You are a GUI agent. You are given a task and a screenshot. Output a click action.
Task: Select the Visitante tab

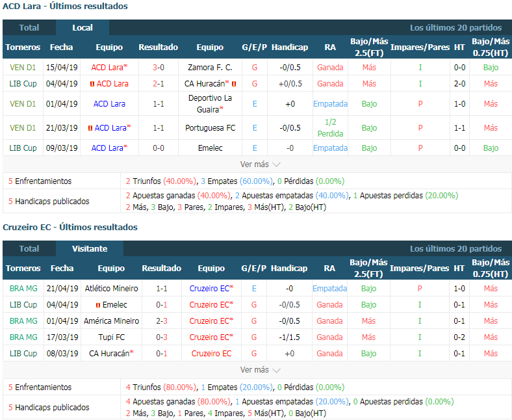tap(90, 249)
